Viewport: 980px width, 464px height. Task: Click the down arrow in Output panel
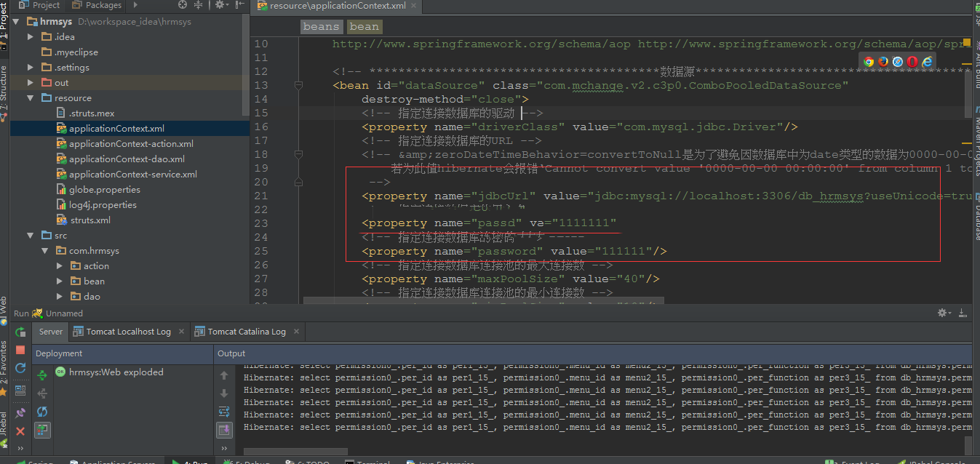pyautogui.click(x=224, y=393)
